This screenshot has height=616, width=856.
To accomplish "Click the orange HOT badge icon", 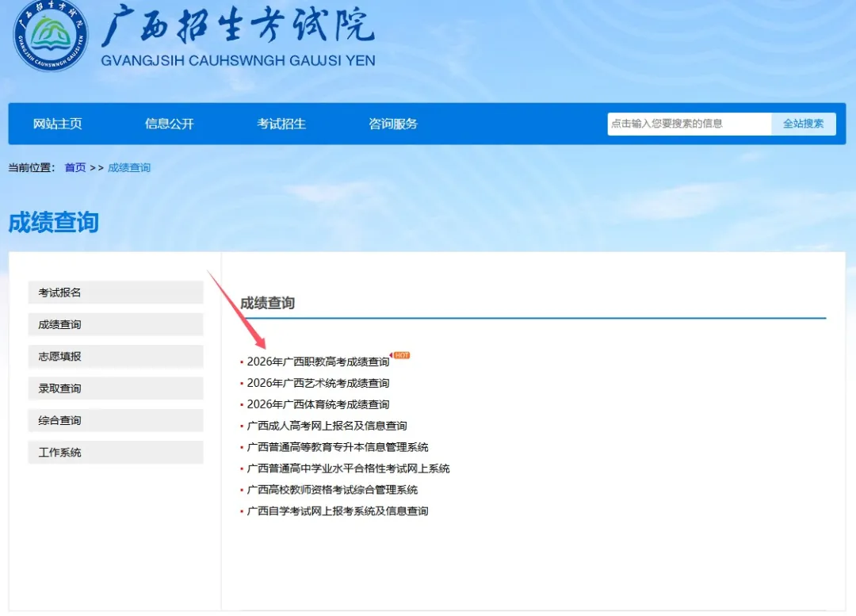I will point(401,355).
